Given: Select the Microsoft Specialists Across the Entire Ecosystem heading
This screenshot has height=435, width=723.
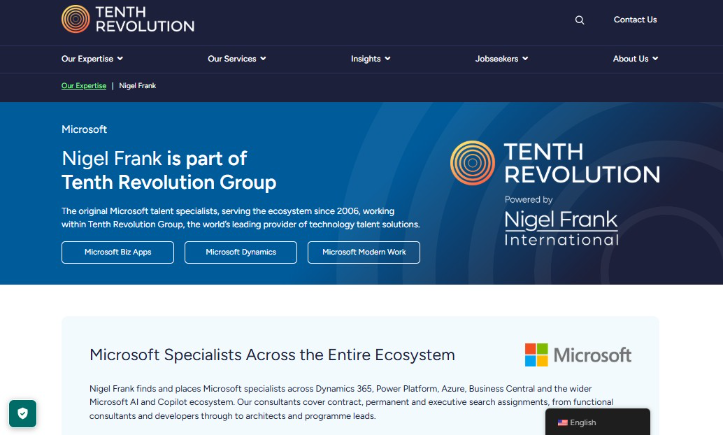Looking at the screenshot, I should coord(272,355).
